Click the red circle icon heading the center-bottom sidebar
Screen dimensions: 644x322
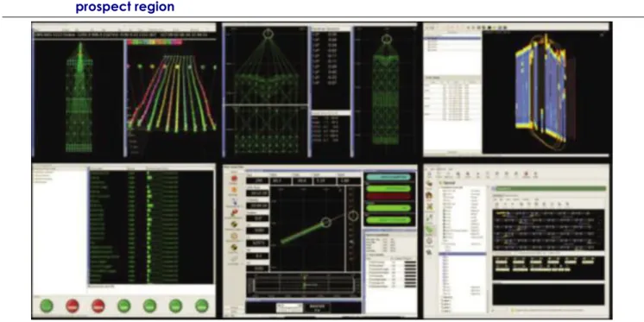click(x=235, y=179)
